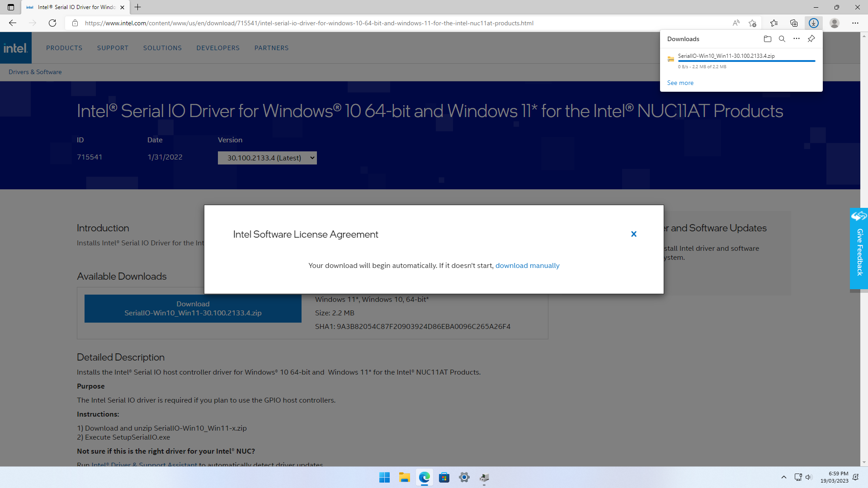
Task: Click the Size: 2.2 MB text
Action: [335, 313]
